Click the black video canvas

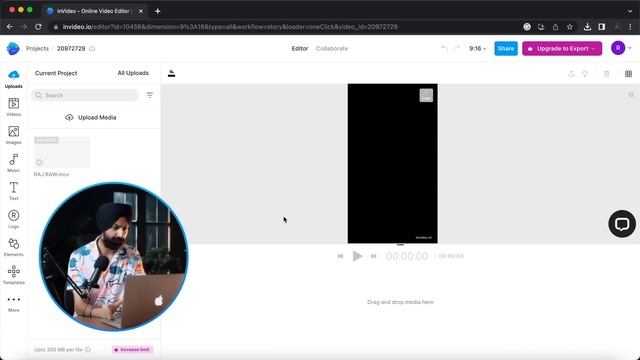coord(392,163)
